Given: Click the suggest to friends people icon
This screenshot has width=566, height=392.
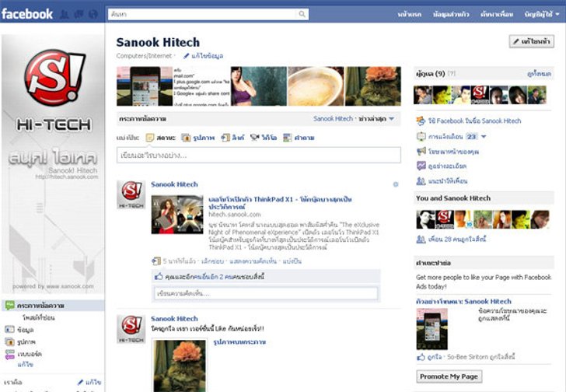Looking at the screenshot, I should pyautogui.click(x=421, y=181).
